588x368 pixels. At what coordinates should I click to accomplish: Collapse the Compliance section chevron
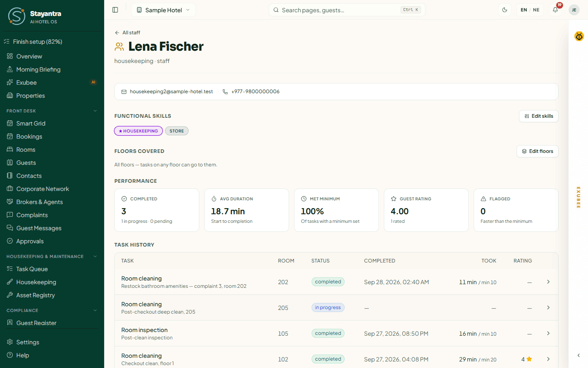point(95,310)
